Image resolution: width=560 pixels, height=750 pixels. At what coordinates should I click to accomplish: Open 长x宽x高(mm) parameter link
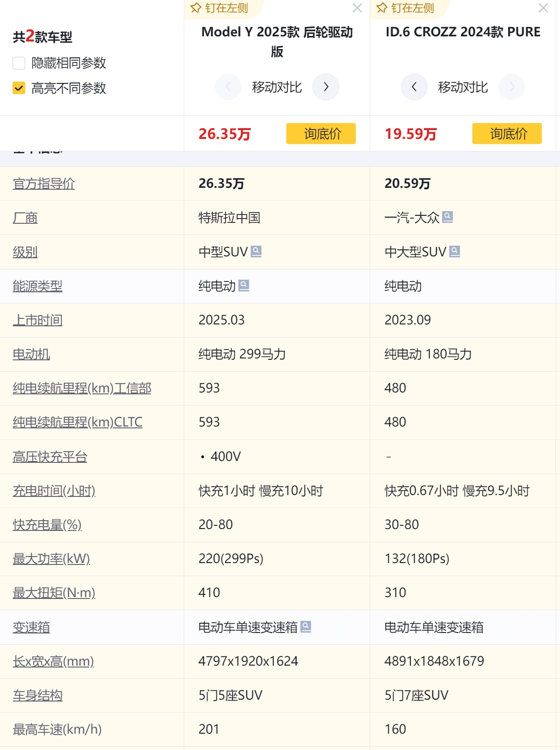pyautogui.click(x=53, y=661)
